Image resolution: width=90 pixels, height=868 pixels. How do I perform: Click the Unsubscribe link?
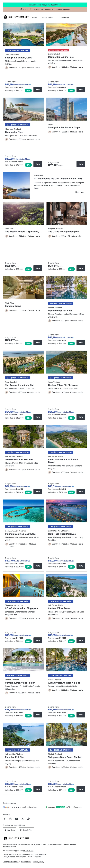[26, 861]
